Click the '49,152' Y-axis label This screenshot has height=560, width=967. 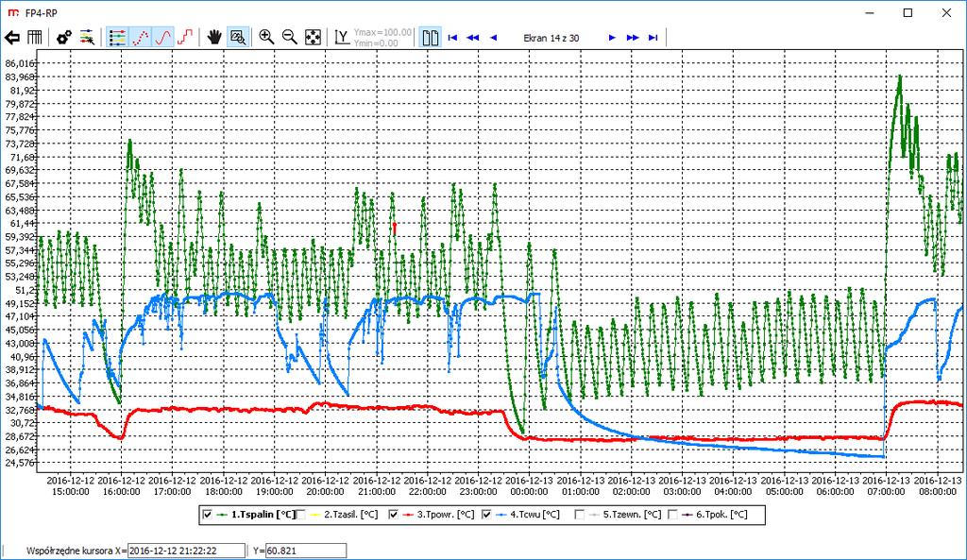(x=20, y=303)
